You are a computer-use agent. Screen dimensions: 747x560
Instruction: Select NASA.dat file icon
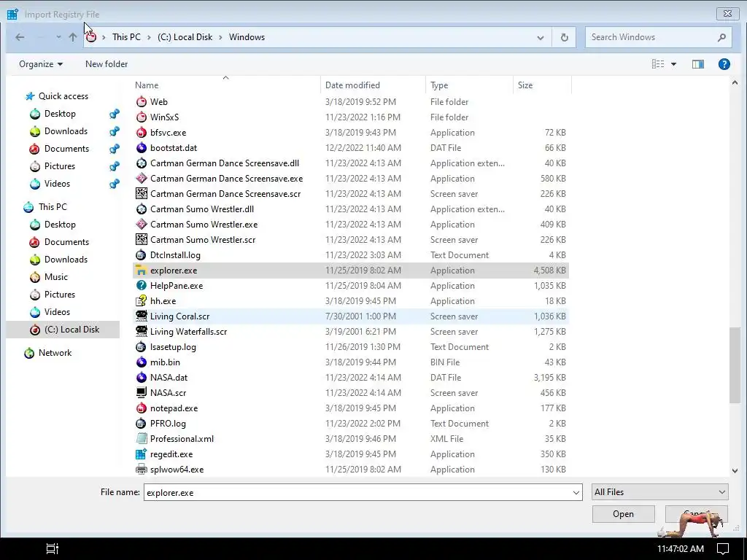point(142,378)
